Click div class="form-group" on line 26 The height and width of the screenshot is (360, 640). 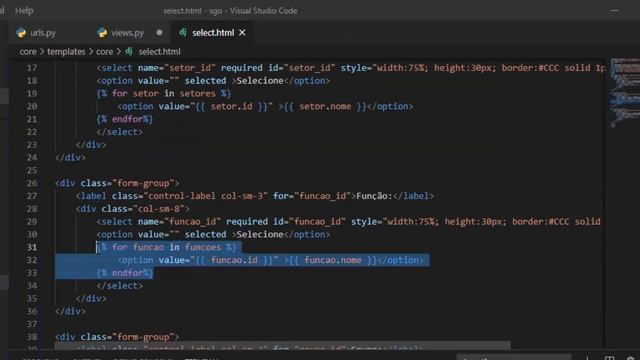(x=117, y=183)
